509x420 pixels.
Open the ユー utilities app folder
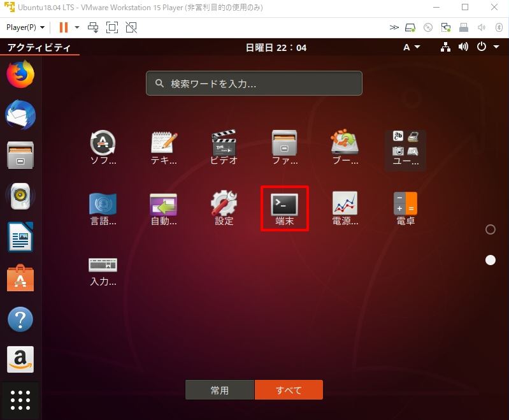click(x=405, y=150)
